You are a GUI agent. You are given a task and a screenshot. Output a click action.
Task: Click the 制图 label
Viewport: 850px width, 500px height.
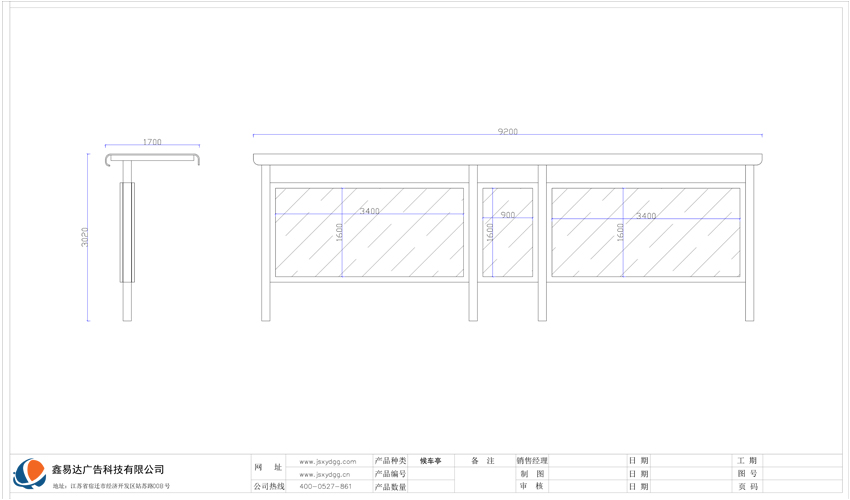[532, 473]
